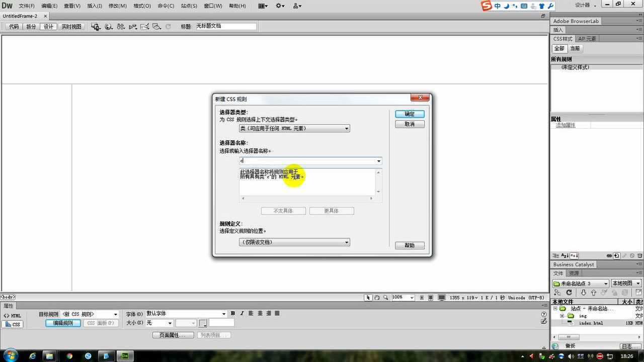
Task: Open the 目标规则 dropdown
Action: tap(90, 314)
